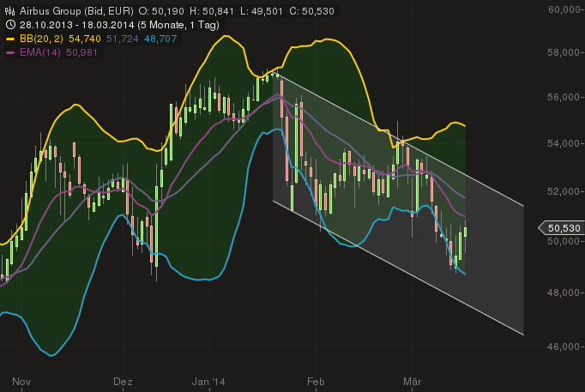Click the upper band value 54,740
585x392 pixels.
tap(85, 39)
